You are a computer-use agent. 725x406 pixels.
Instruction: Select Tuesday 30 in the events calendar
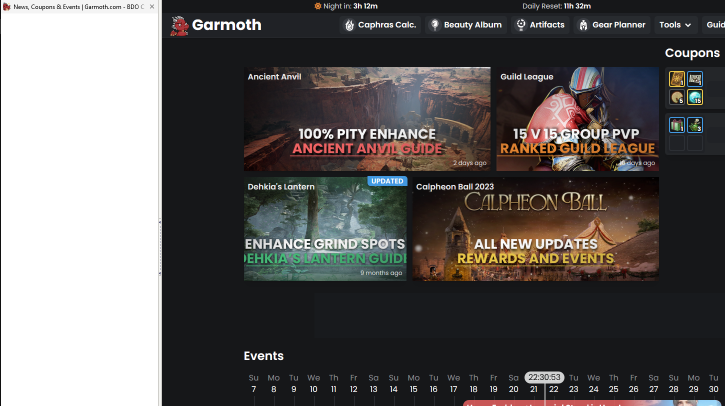[713, 384]
